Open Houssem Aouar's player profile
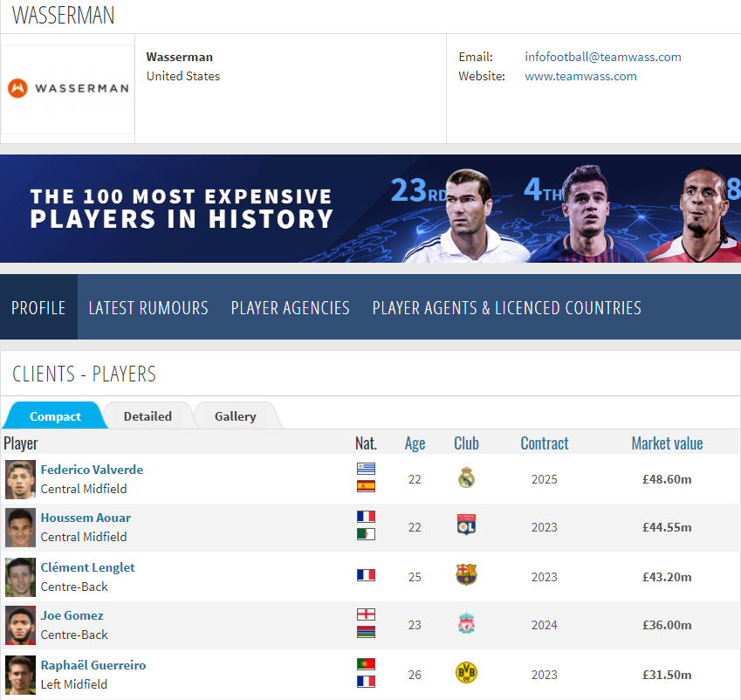 (86, 518)
